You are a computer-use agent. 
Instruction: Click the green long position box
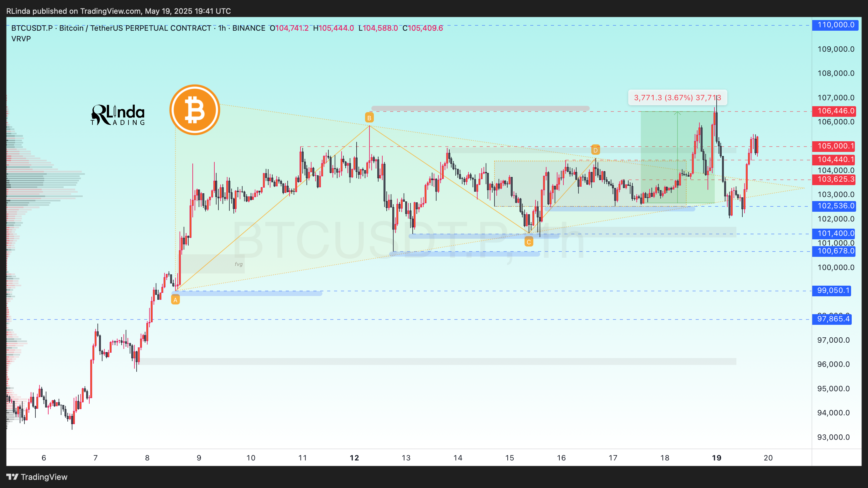[x=677, y=157]
